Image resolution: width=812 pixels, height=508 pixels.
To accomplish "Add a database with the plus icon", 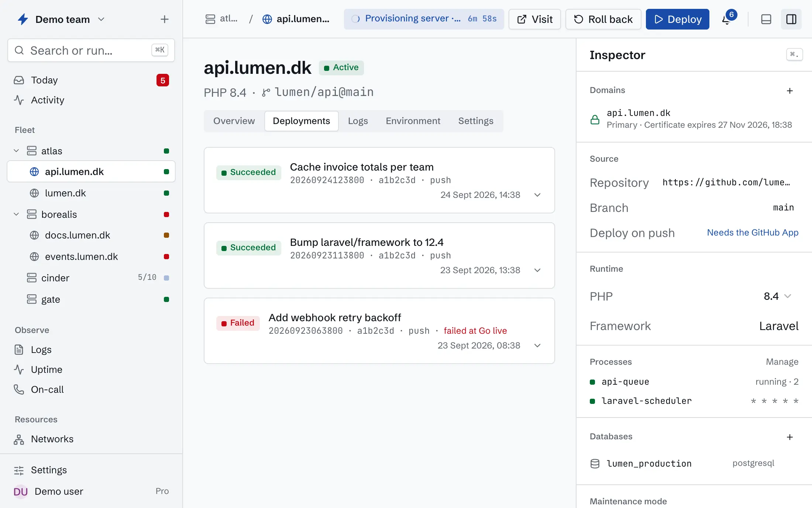I will click(790, 437).
